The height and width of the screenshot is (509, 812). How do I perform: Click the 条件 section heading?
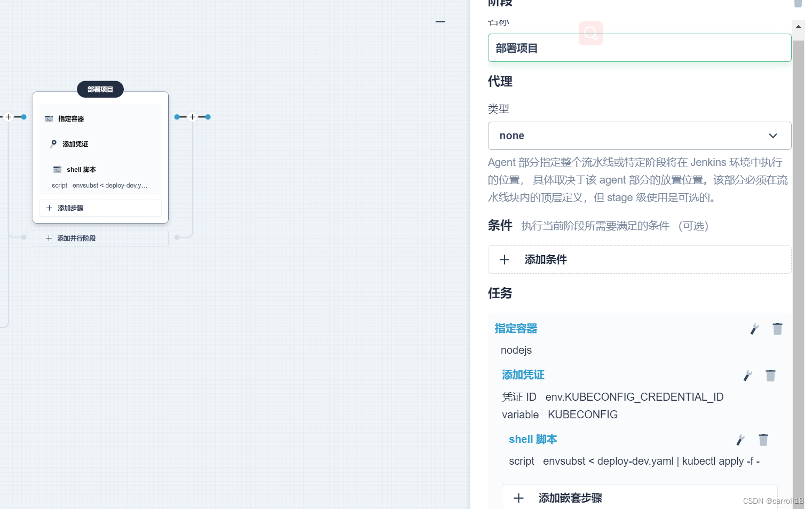click(500, 226)
